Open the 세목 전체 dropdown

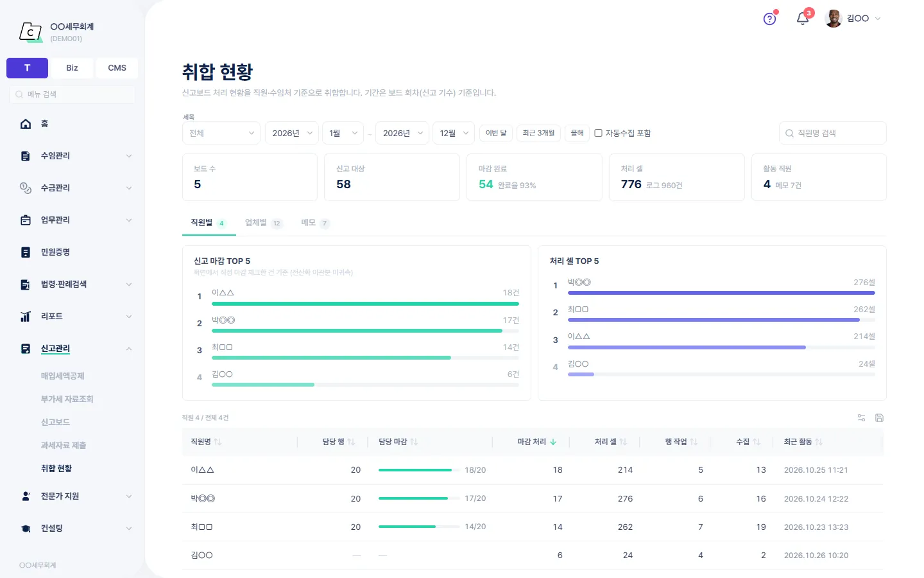pyautogui.click(x=221, y=133)
